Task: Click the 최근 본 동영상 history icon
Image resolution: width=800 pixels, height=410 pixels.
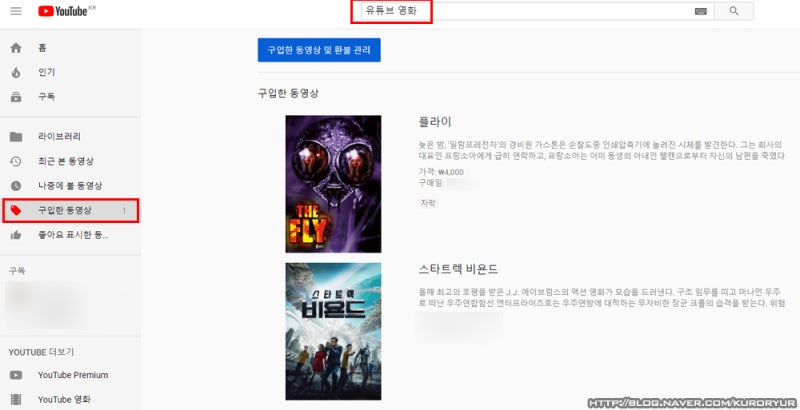Action: point(16,161)
